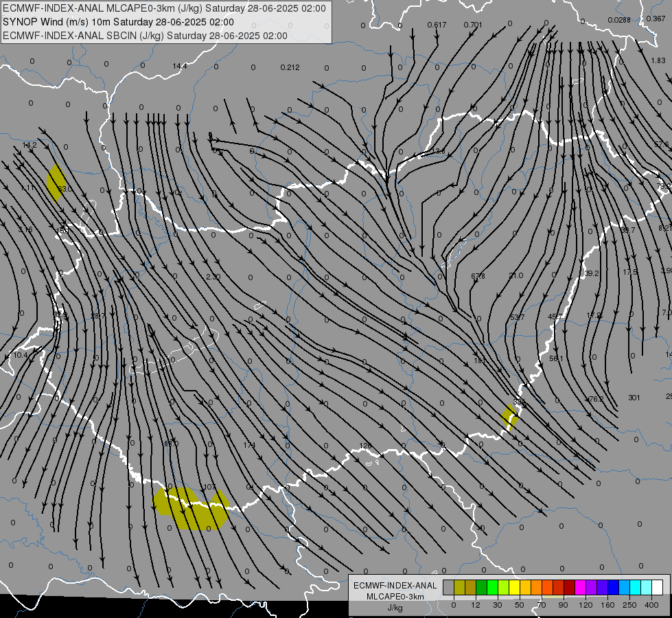The height and width of the screenshot is (618, 672).
Task: Click the map value '39.7'
Action: click(x=628, y=230)
